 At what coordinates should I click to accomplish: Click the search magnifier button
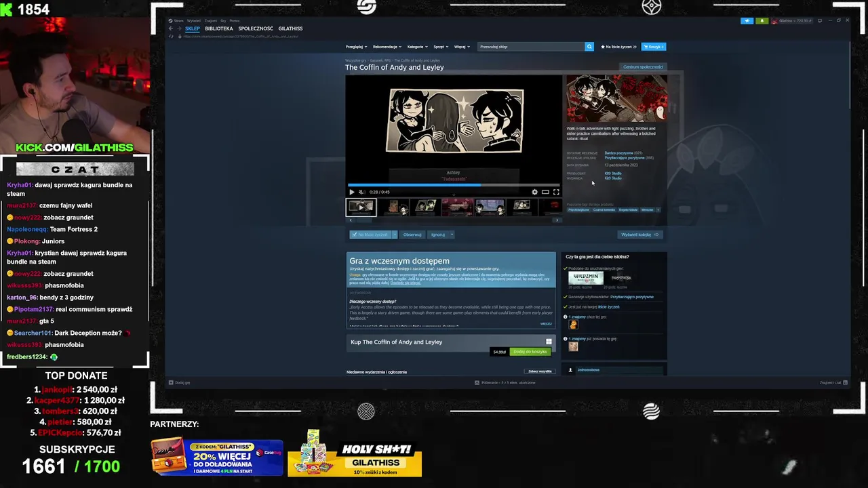pyautogui.click(x=589, y=47)
